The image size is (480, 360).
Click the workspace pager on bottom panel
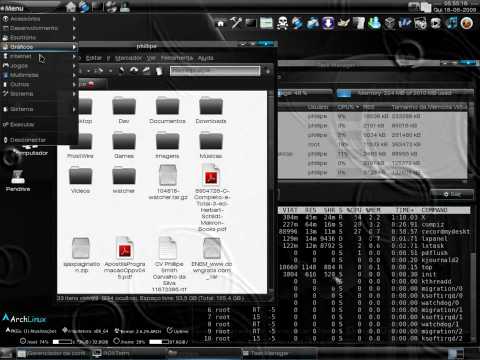tap(456, 353)
